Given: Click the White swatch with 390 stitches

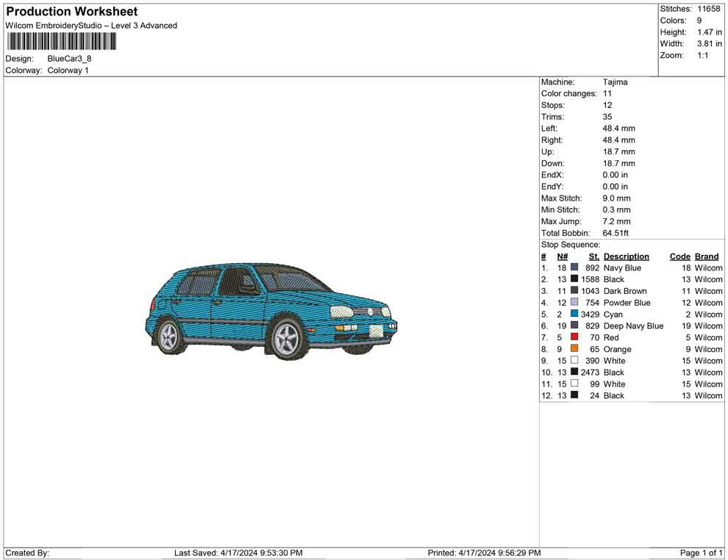Looking at the screenshot, I should (x=574, y=360).
